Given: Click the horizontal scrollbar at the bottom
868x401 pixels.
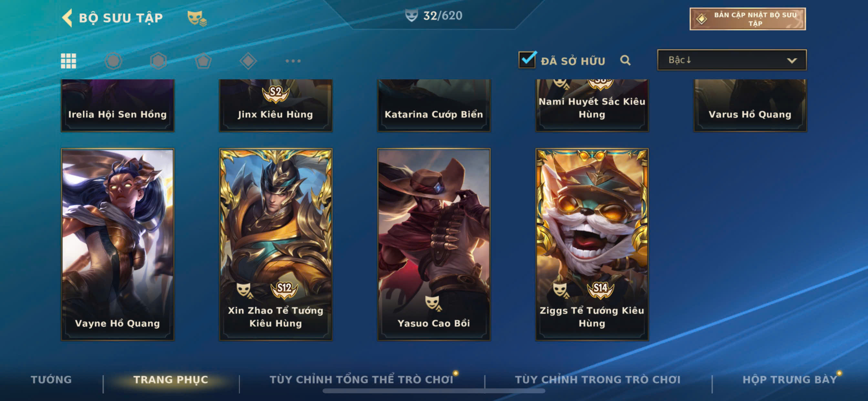Looking at the screenshot, I should click(x=434, y=391).
